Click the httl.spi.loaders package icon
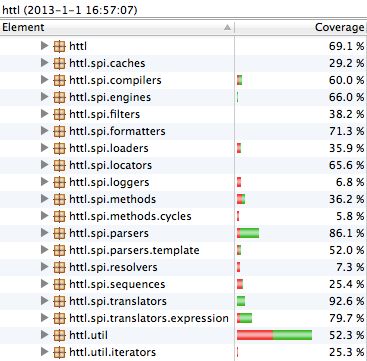The height and width of the screenshot is (361, 367). coord(59,148)
